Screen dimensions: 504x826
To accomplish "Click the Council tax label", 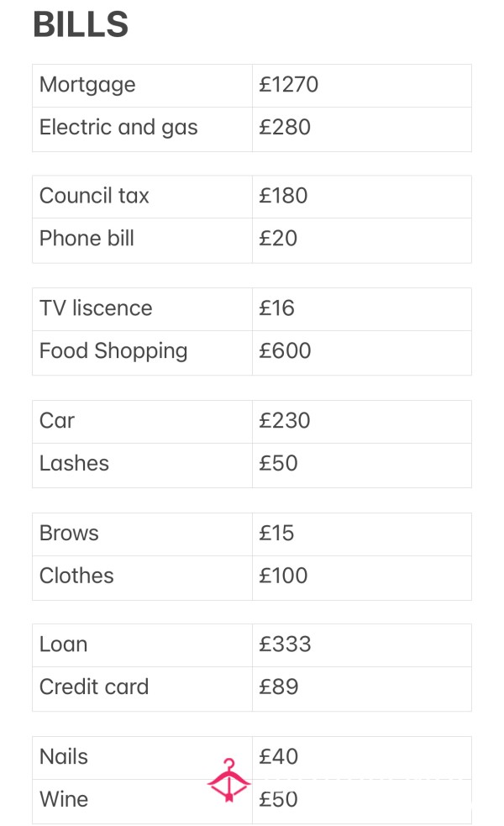I will [94, 196].
